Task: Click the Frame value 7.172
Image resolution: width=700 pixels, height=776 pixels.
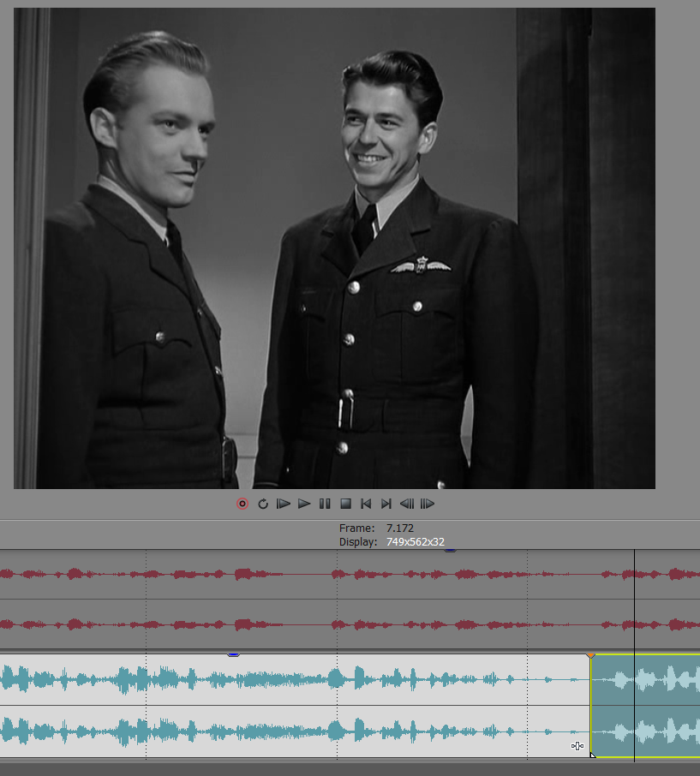Action: click(x=400, y=528)
